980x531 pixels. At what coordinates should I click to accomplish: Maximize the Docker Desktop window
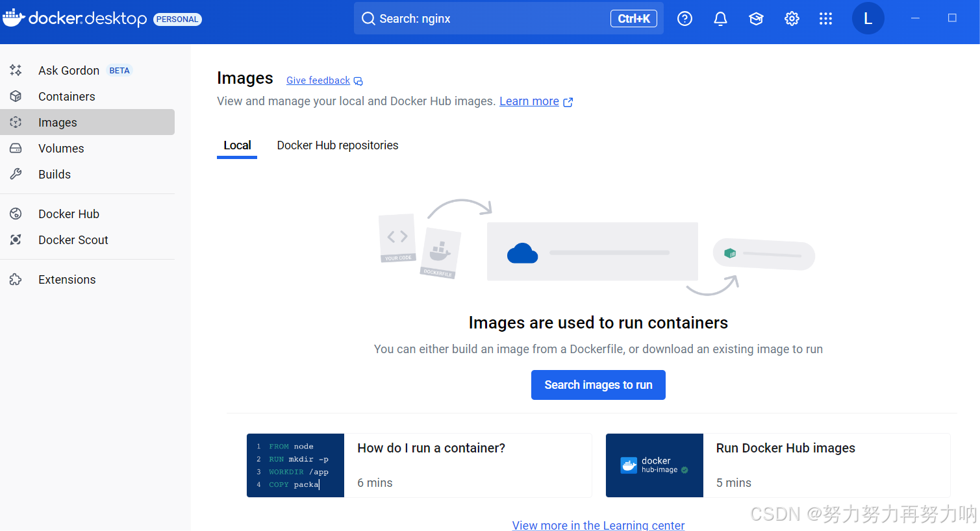click(x=952, y=18)
